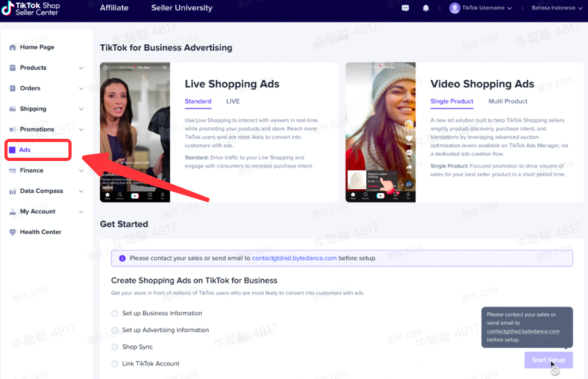
Task: Expand the Products sidebar menu chevron
Action: click(81, 68)
